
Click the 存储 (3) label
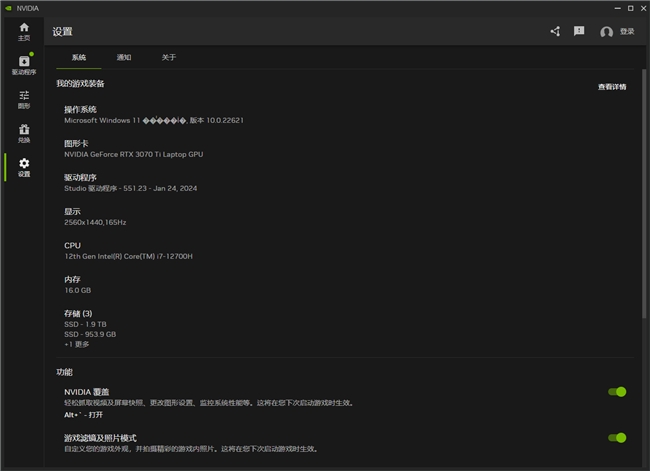pos(78,313)
